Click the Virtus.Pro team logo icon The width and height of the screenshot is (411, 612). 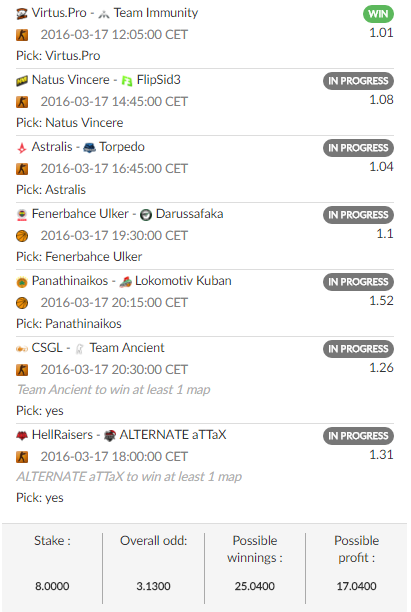[22, 14]
